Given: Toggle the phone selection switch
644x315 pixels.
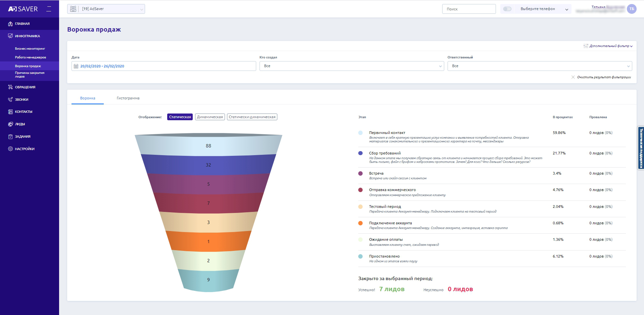Looking at the screenshot, I should [x=507, y=9].
